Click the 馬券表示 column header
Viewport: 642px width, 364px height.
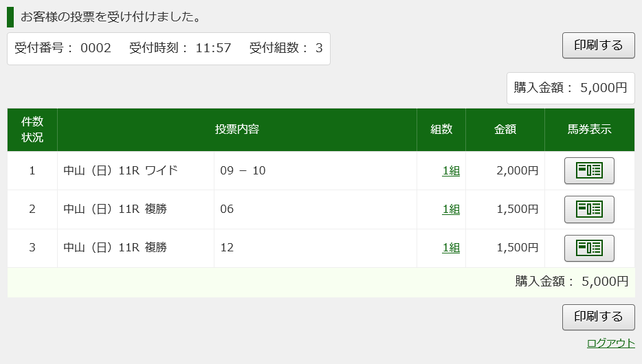coord(590,130)
